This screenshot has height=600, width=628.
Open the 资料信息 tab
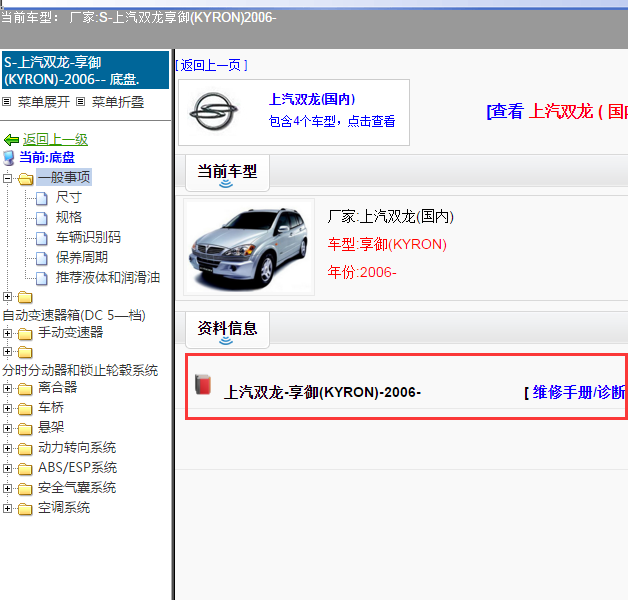[x=227, y=330]
